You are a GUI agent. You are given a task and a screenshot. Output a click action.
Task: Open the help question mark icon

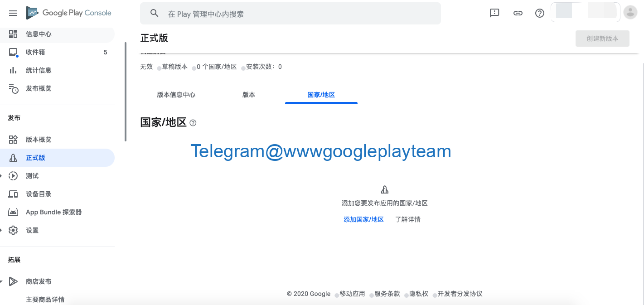pyautogui.click(x=539, y=13)
